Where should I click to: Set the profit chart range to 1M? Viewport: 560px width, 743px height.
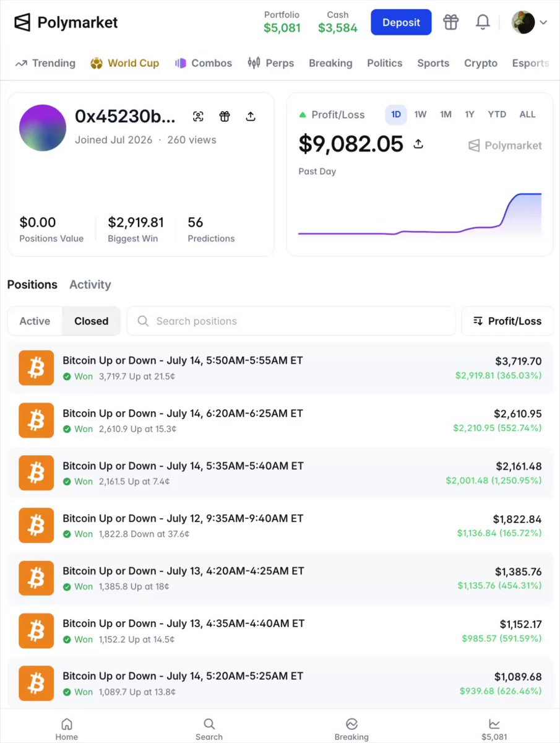pos(446,115)
